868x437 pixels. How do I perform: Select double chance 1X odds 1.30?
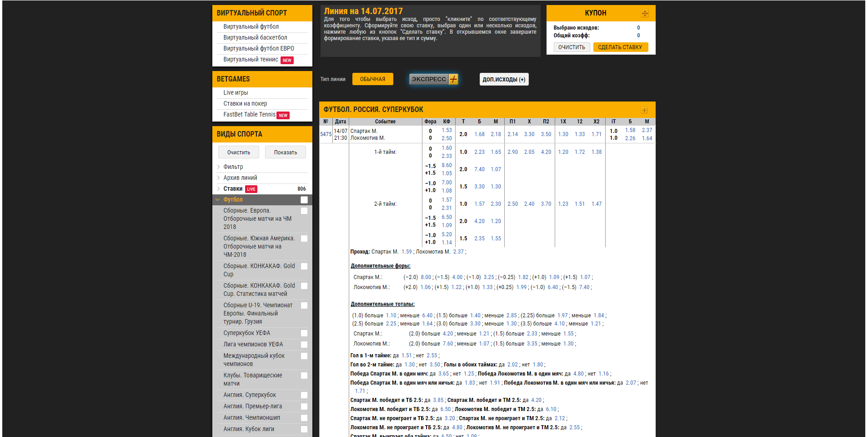563,134
